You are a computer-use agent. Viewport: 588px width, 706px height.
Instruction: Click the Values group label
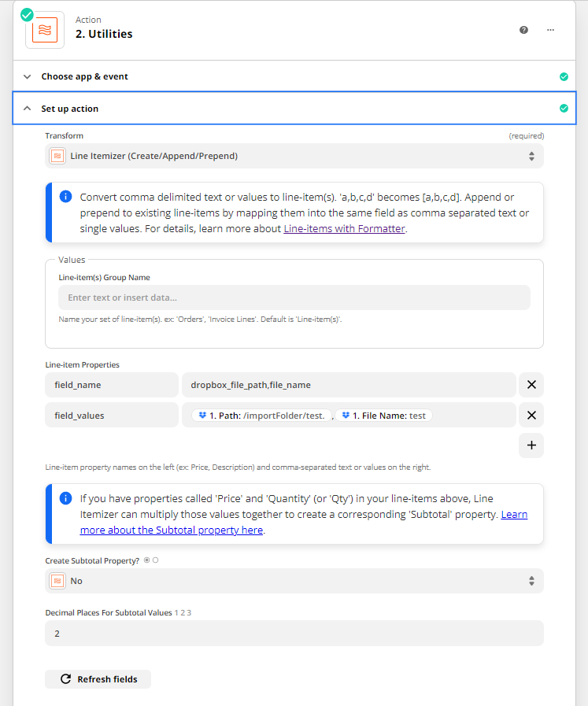pos(72,260)
